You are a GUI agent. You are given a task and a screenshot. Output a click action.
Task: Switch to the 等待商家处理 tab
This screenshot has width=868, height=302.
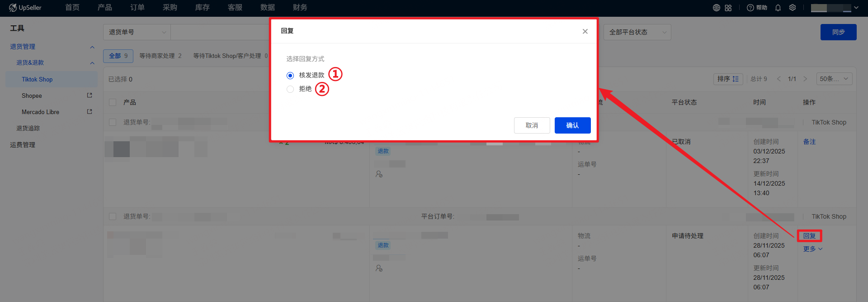pyautogui.click(x=160, y=56)
